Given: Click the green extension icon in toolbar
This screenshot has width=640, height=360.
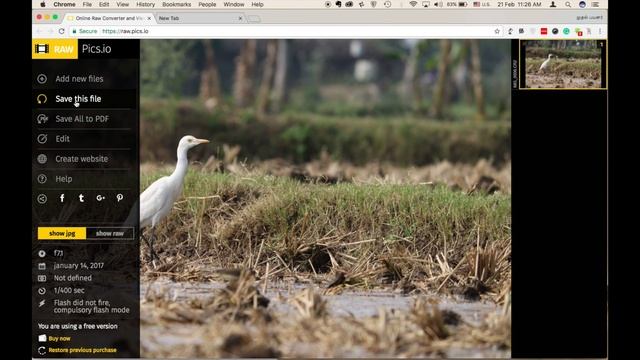Looking at the screenshot, I should (x=566, y=31).
